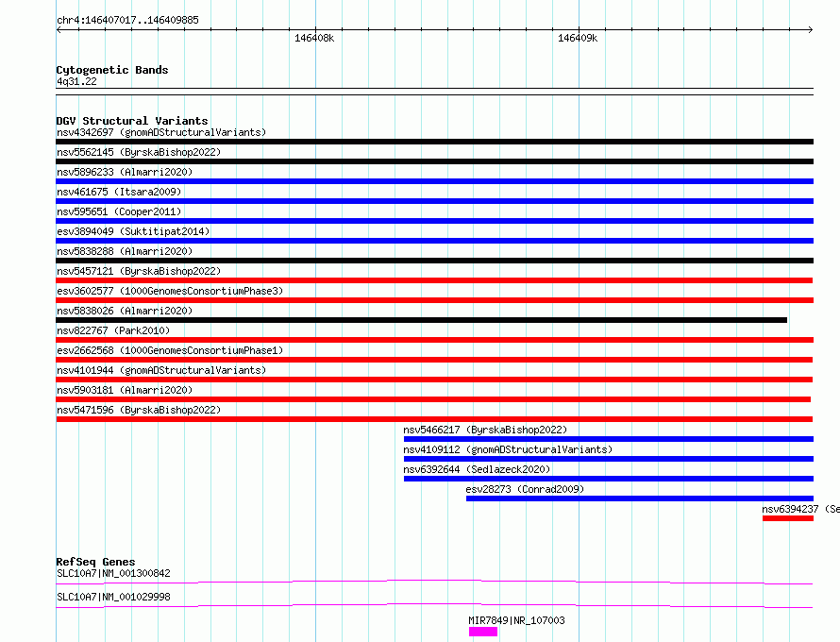Click black bar under nsv5562145
Image resolution: width=840 pixels, height=642 pixels.
(434, 161)
